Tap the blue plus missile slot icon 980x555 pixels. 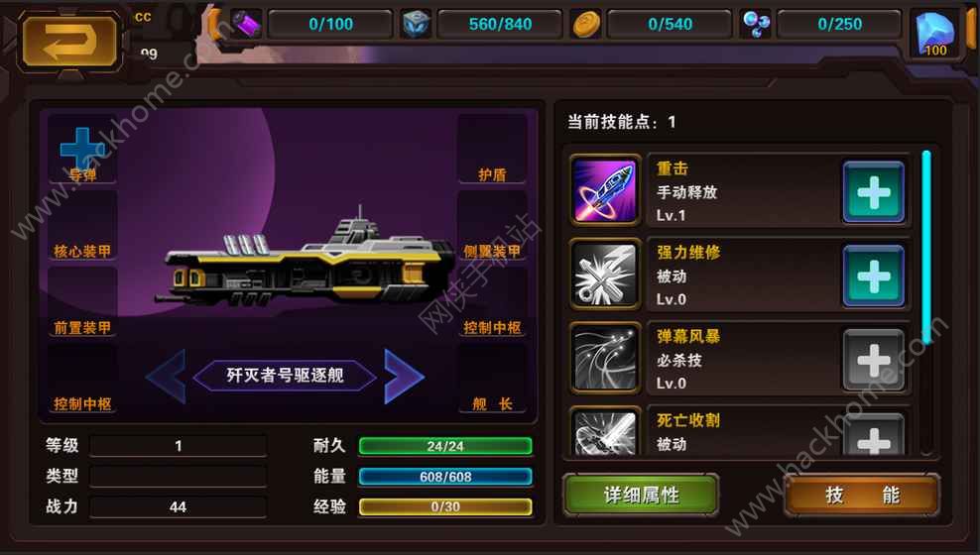[82, 150]
